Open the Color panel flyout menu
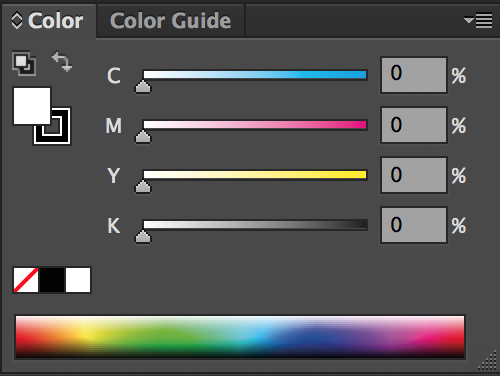The width and height of the screenshot is (500, 376). (478, 21)
